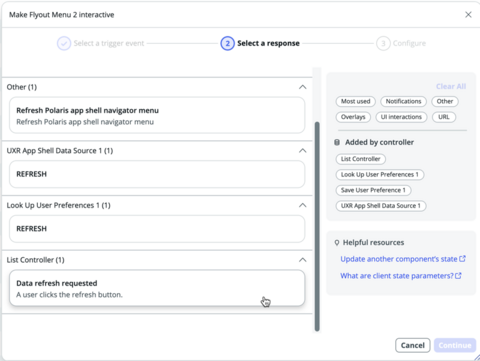
Task: Click the Other (1) section heading
Action: click(22, 87)
